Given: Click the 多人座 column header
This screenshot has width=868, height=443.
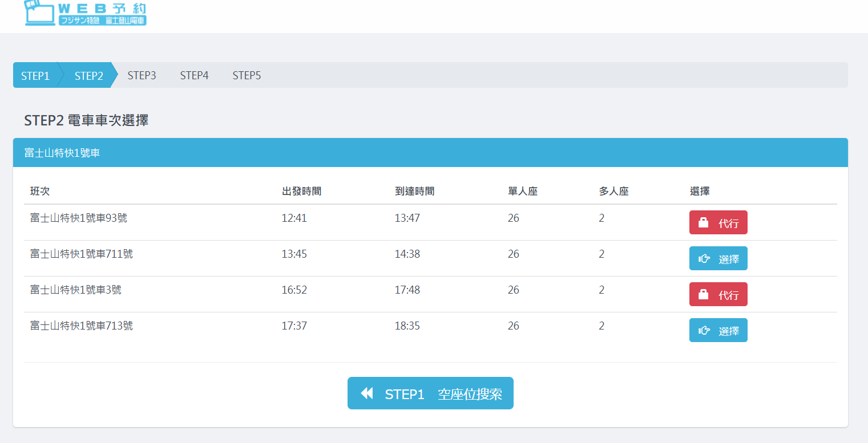Looking at the screenshot, I should click(x=613, y=192).
